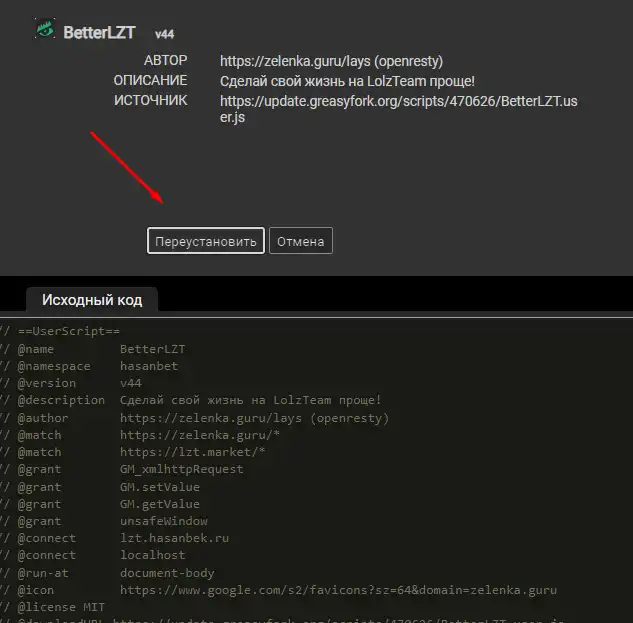Click the @description code line
The width and height of the screenshot is (633, 623).
[x=191, y=400]
